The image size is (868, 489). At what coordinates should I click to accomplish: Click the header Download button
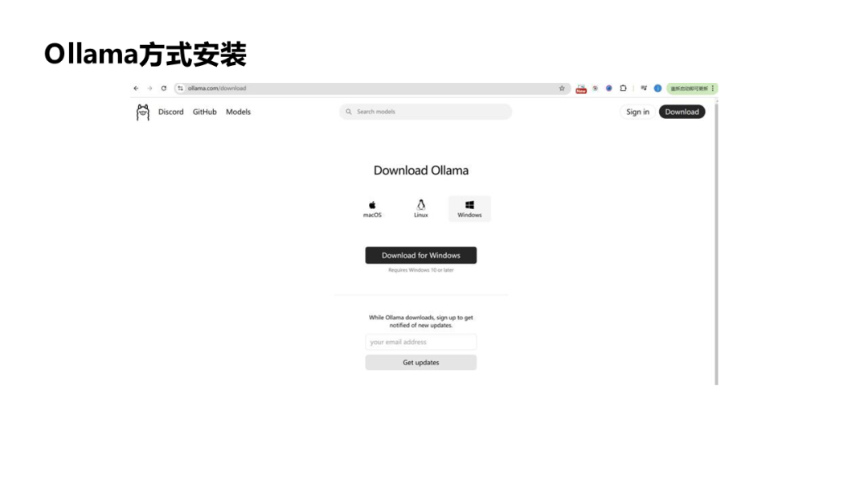click(x=682, y=112)
